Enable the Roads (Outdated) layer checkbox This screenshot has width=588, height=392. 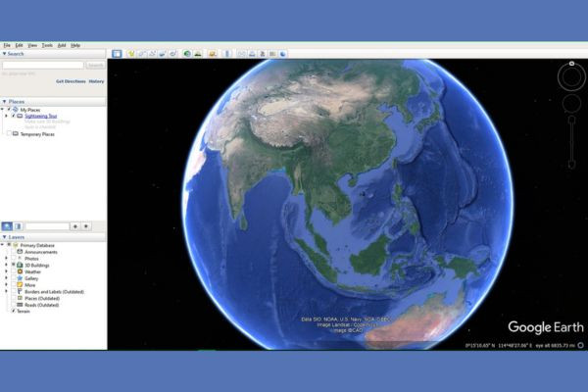14,305
